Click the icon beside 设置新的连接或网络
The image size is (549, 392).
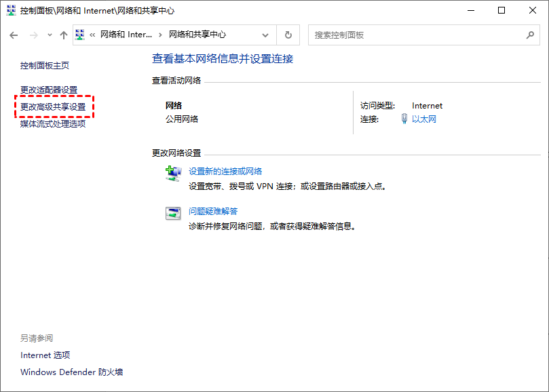tap(173, 173)
